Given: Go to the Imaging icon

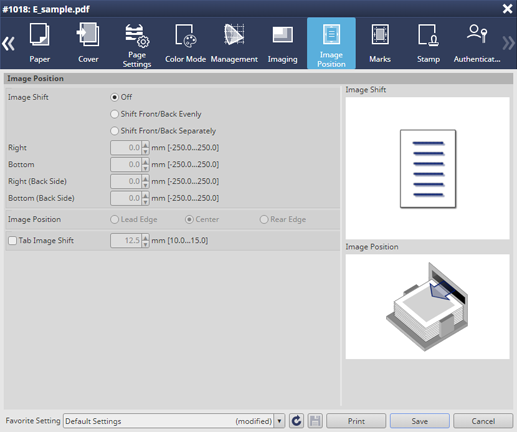Looking at the screenshot, I should pyautogui.click(x=283, y=35).
